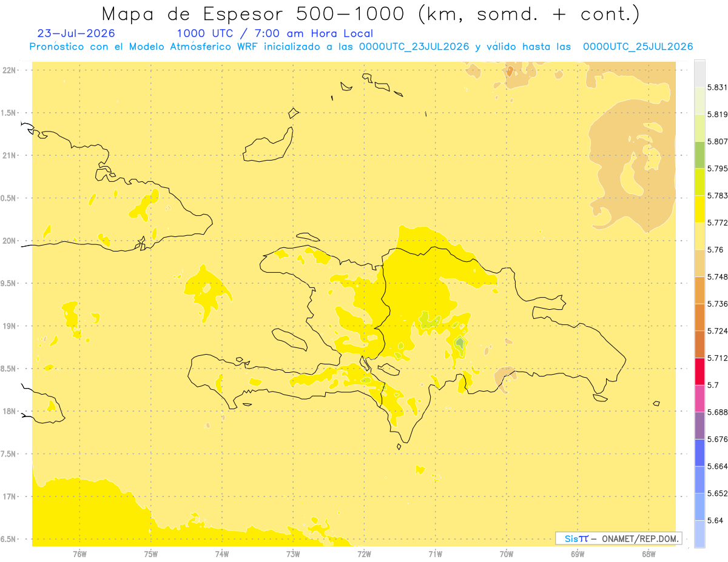Click the longitude label "71W"
This screenshot has height=562, width=728.
[436, 554]
